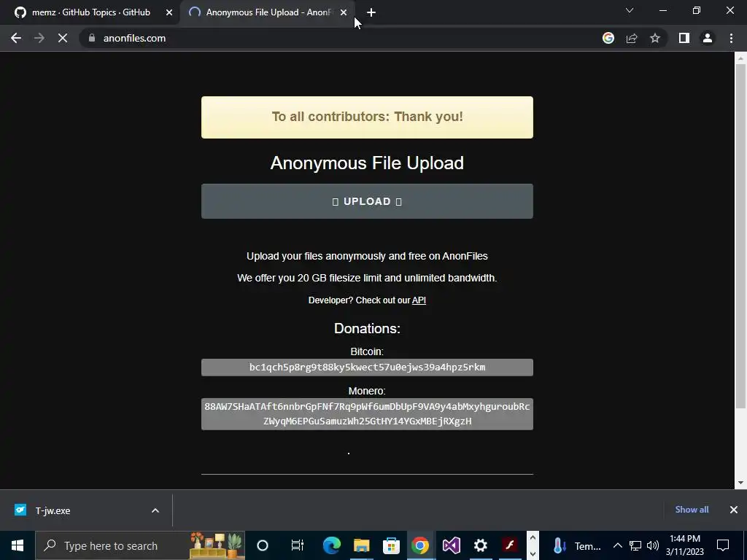Viewport: 747px width, 560px height.
Task: Click the 'To all contributors: Thank you!' banner
Action: [367, 117]
